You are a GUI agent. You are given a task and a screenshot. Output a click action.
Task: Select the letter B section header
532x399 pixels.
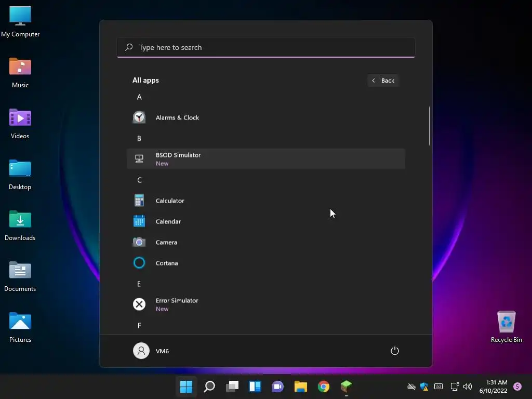point(139,138)
